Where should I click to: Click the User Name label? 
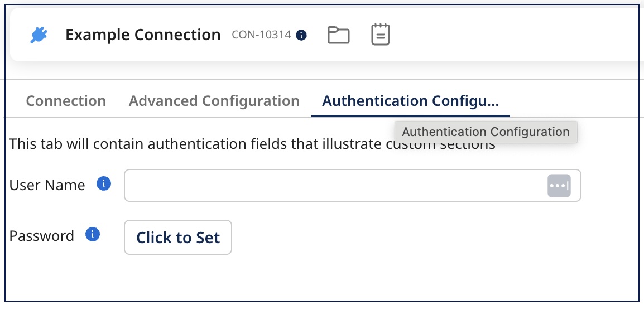tap(47, 185)
